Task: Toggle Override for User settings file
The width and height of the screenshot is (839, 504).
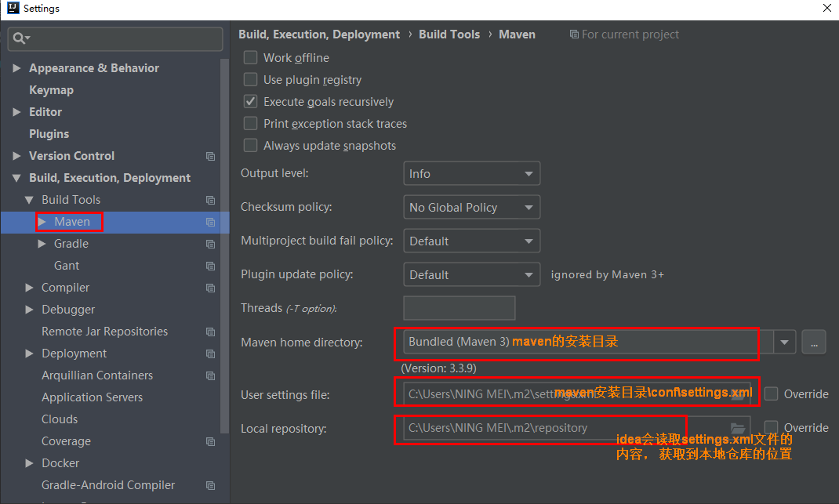Action: tap(772, 394)
